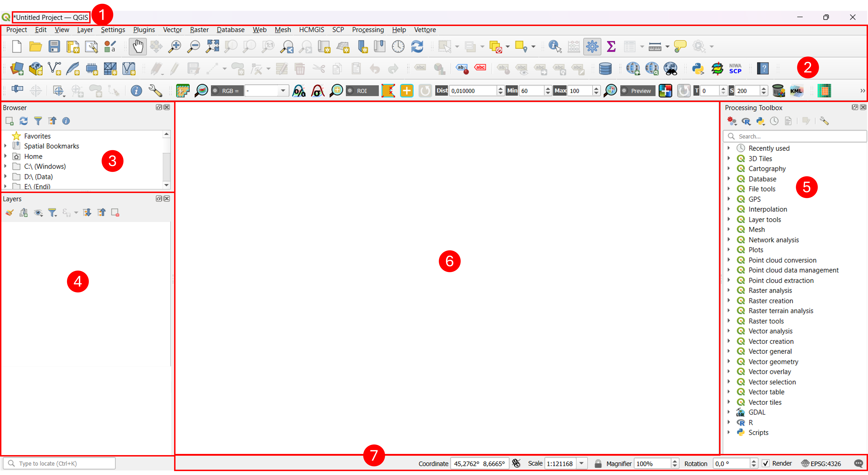Click the Zoom Full extent icon

pos(212,46)
